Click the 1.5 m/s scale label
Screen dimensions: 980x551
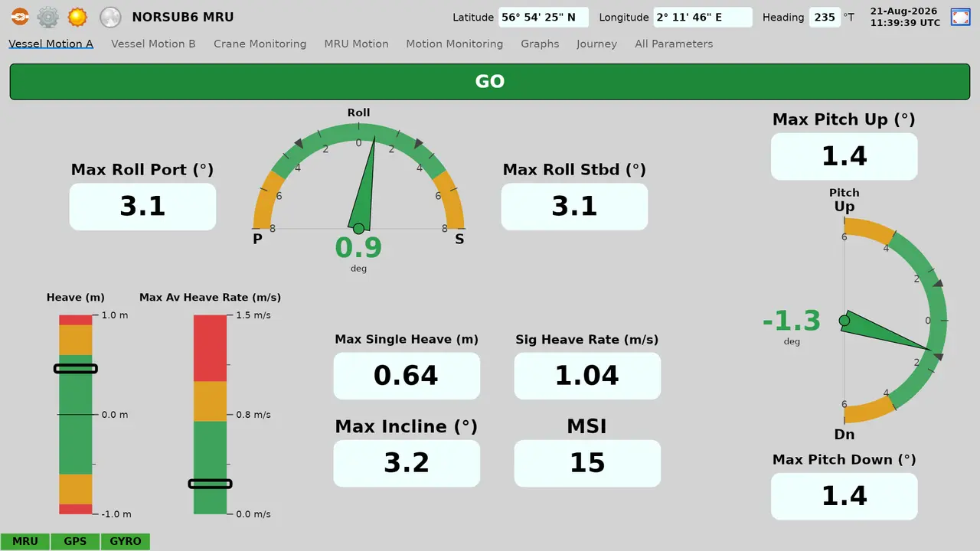coord(255,315)
